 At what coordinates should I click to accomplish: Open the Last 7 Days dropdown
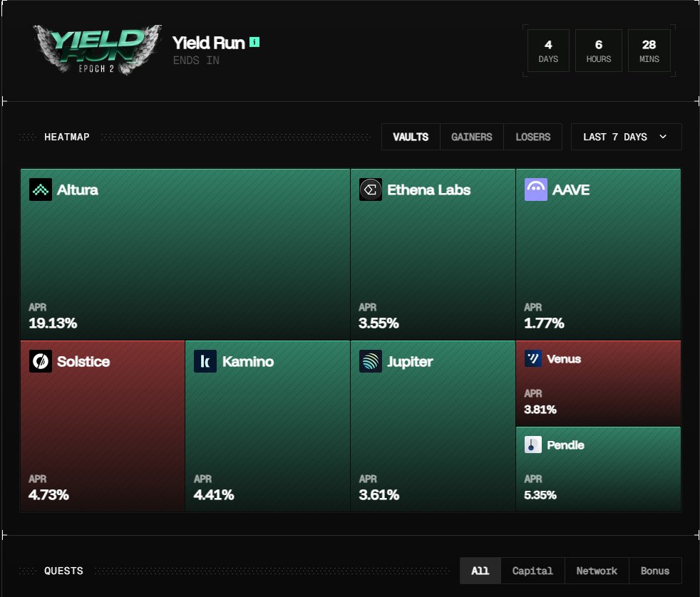[627, 137]
